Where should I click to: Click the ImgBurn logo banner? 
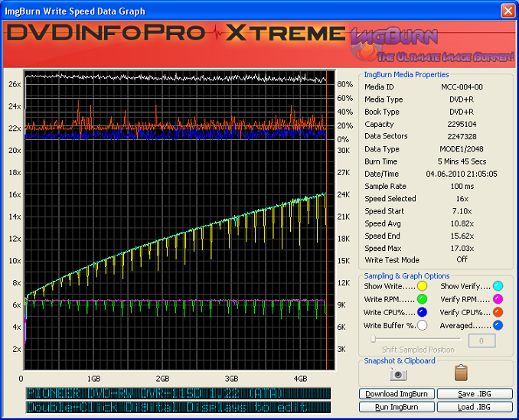pyautogui.click(x=432, y=44)
